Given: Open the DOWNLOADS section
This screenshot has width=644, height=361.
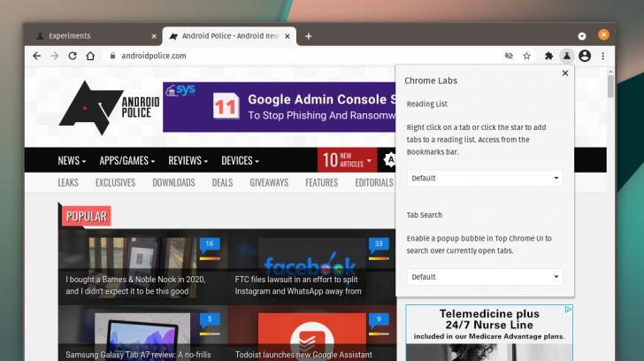Looking at the screenshot, I should [173, 183].
